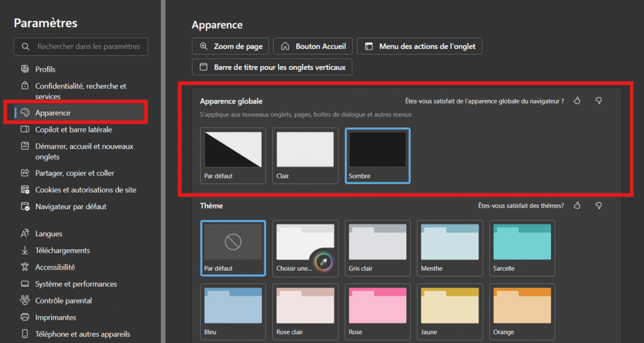Viewport: 644px width, 343px height.
Task: Click the Contrôle parental icon
Action: (25, 300)
